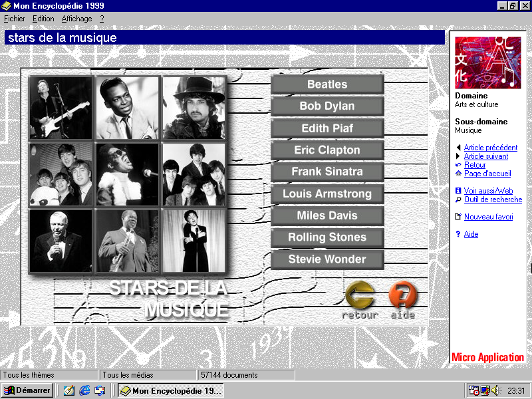Click the Tous les thèmes status field

(x=49, y=375)
